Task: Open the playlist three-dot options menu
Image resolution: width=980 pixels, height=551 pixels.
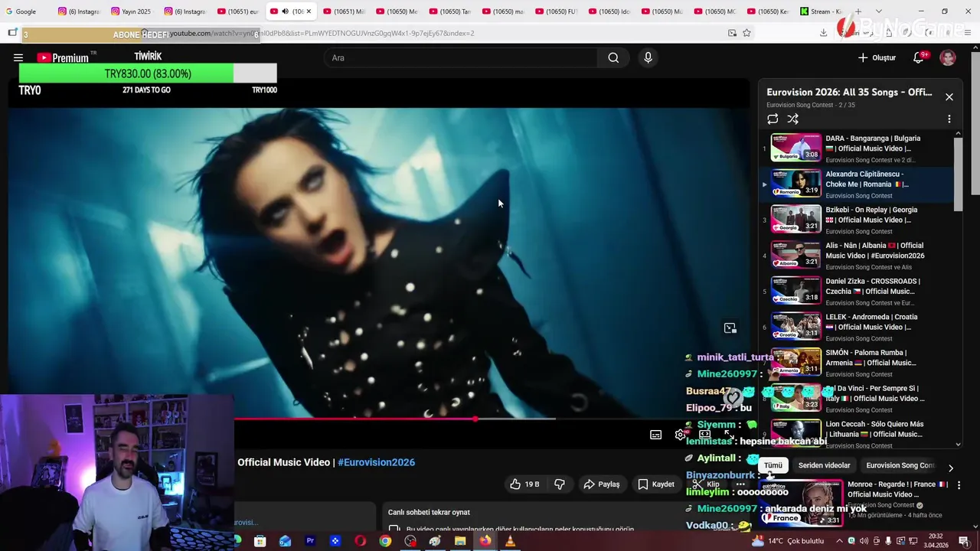Action: 949,119
